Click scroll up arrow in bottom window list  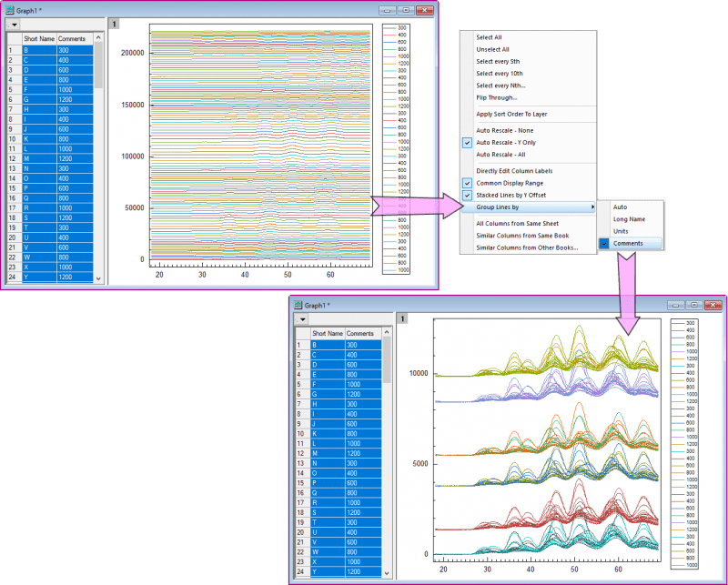tap(386, 332)
